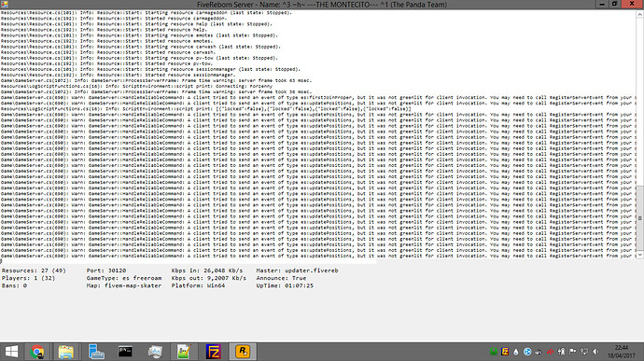Open the performance monitor taskbar icon

155,352
